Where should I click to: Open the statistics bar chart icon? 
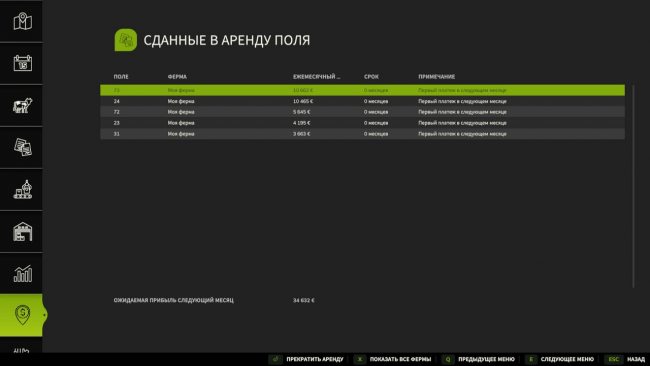22,274
